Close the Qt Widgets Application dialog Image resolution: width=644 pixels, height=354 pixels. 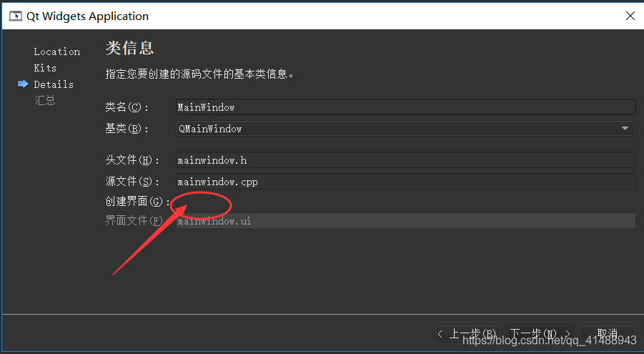click(x=630, y=16)
